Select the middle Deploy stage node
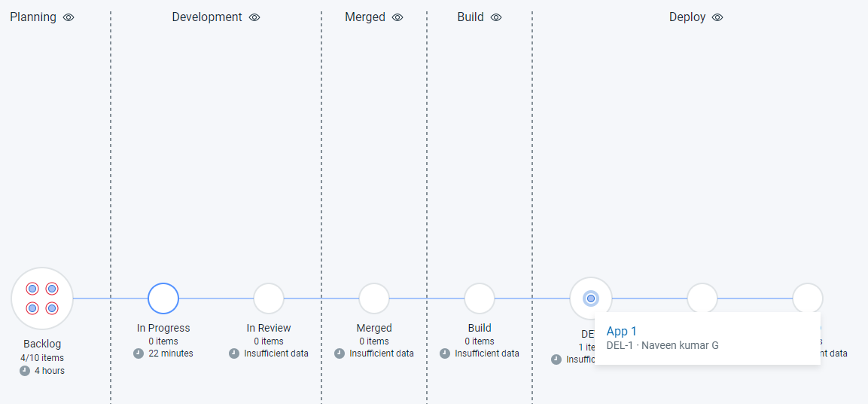The height and width of the screenshot is (404, 868). coord(702,298)
